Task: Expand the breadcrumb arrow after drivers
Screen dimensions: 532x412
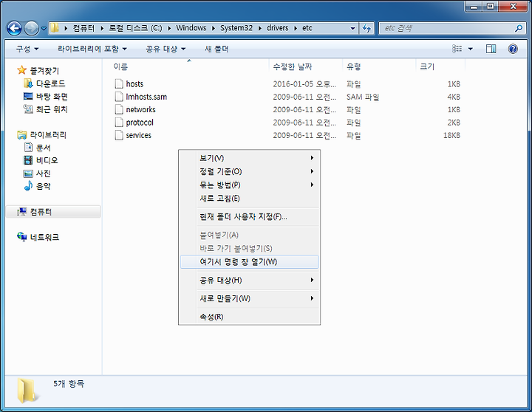Action: coord(296,28)
